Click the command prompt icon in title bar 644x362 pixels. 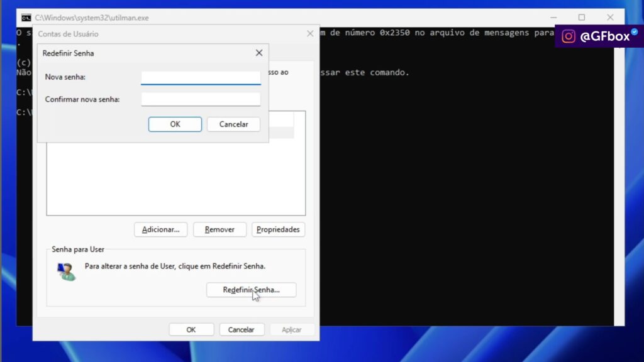(26, 18)
